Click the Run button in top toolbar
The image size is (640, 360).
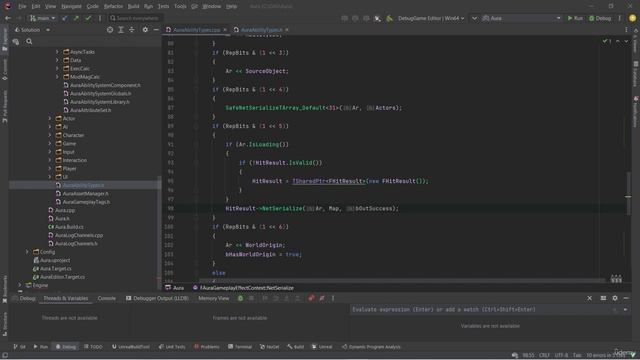(x=575, y=18)
